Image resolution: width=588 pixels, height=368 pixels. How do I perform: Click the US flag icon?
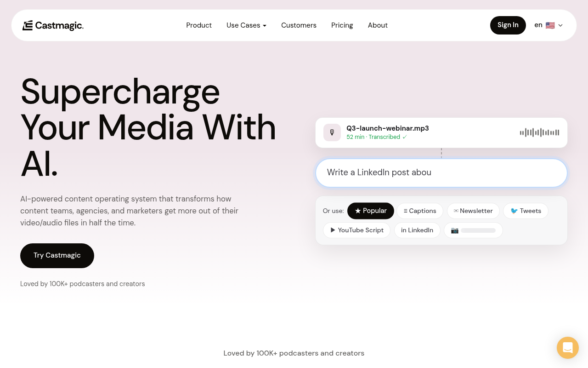point(550,25)
